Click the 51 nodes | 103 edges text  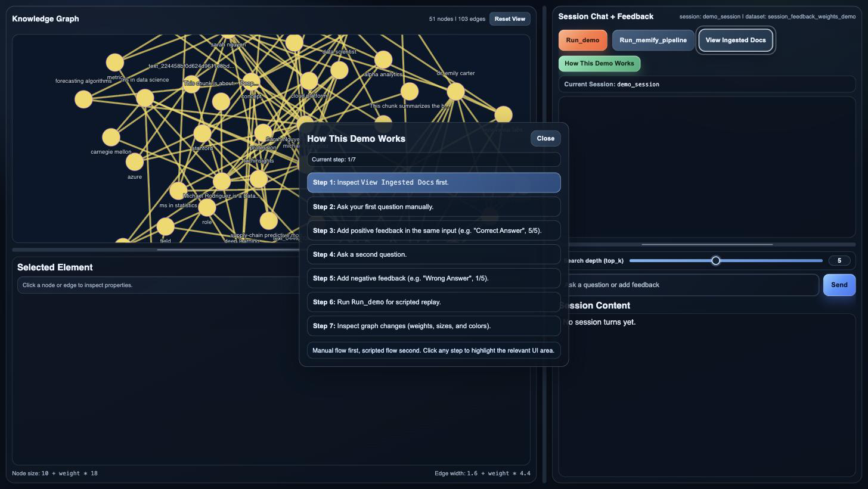pyautogui.click(x=457, y=19)
